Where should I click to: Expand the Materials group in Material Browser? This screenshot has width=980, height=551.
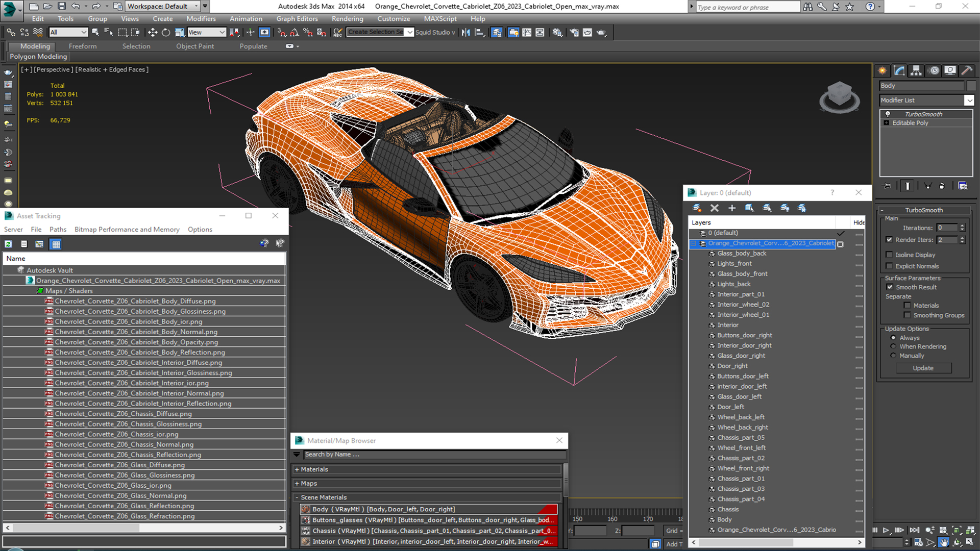tap(297, 469)
